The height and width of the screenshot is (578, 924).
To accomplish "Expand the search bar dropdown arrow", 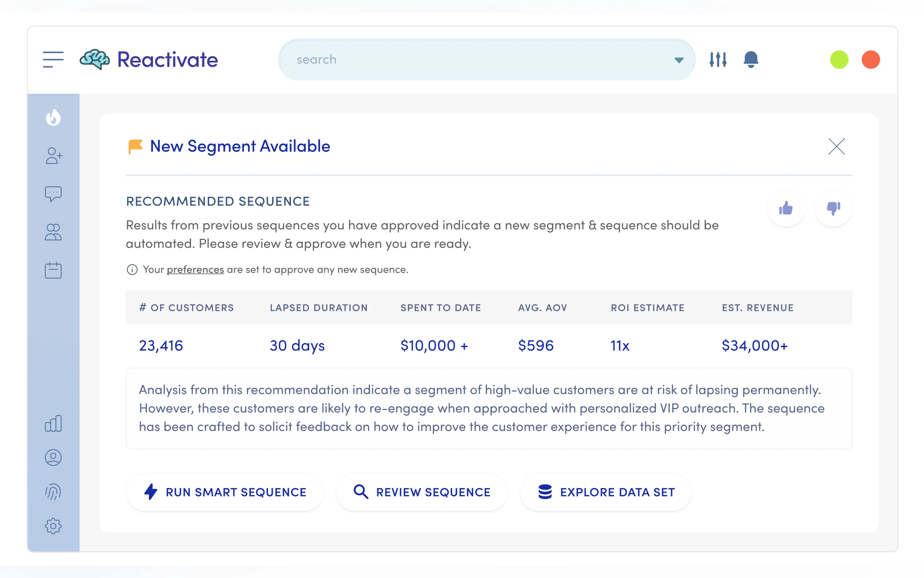I will (x=679, y=60).
